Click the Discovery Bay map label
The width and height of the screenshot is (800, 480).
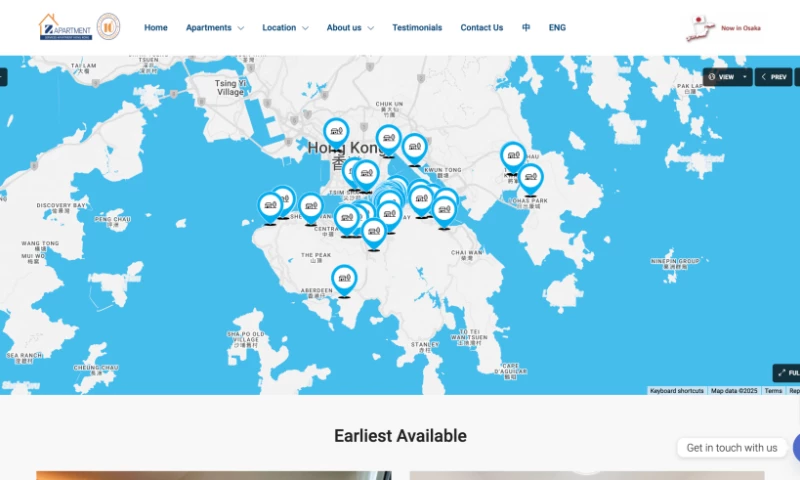61,208
